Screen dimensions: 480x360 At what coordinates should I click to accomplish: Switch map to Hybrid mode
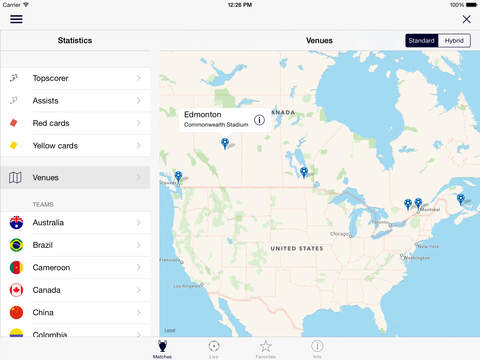click(x=454, y=41)
